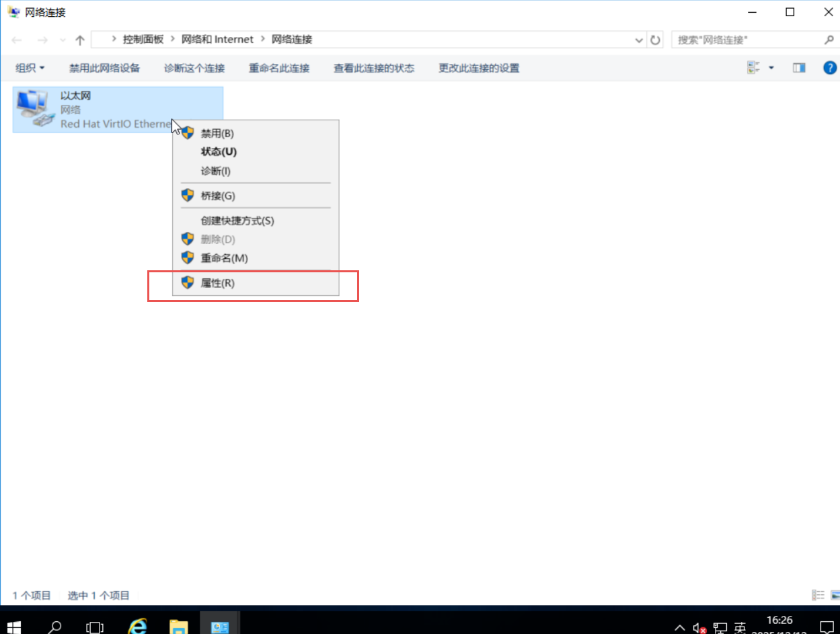Click the 选中 1 个项目 status text

pyautogui.click(x=99, y=595)
